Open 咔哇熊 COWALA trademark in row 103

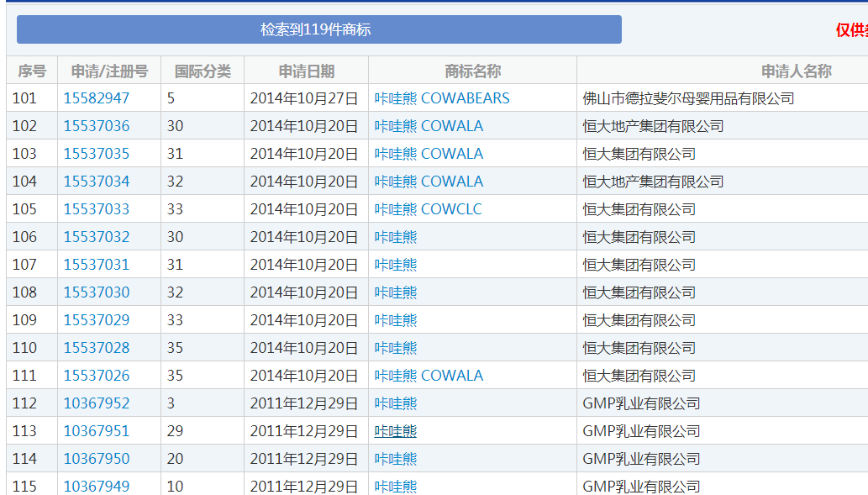tap(429, 153)
